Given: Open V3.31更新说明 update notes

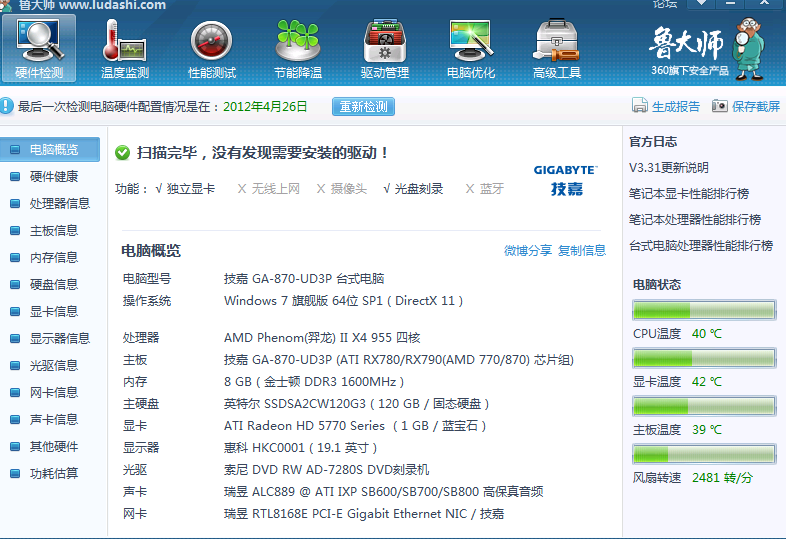Looking at the screenshot, I should (x=669, y=167).
